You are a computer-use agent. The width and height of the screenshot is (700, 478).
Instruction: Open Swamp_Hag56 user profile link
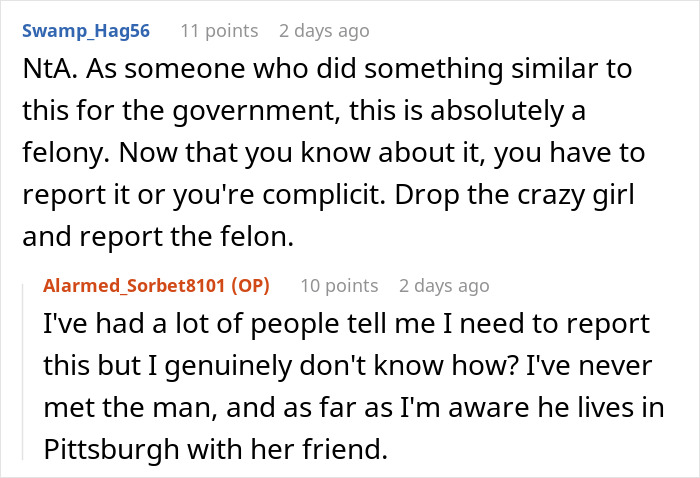[x=86, y=30]
